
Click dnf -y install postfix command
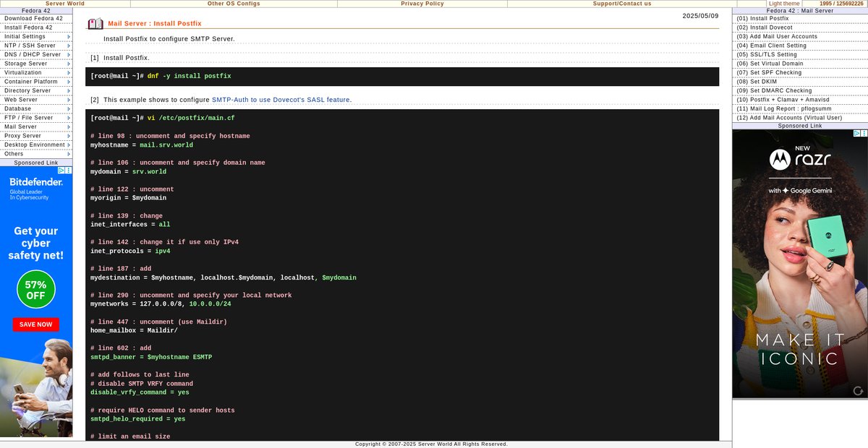pos(190,76)
